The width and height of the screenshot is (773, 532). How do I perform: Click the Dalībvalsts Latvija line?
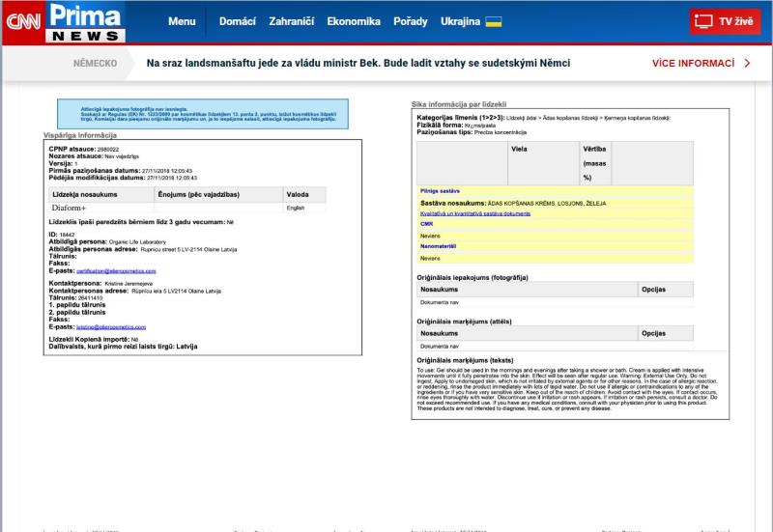point(123,347)
